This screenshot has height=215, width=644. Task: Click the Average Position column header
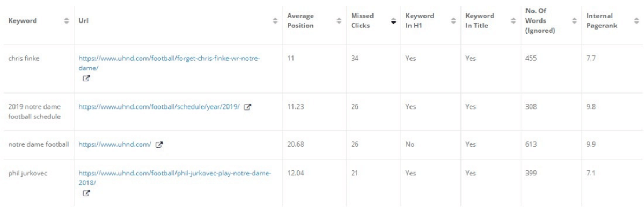[301, 21]
